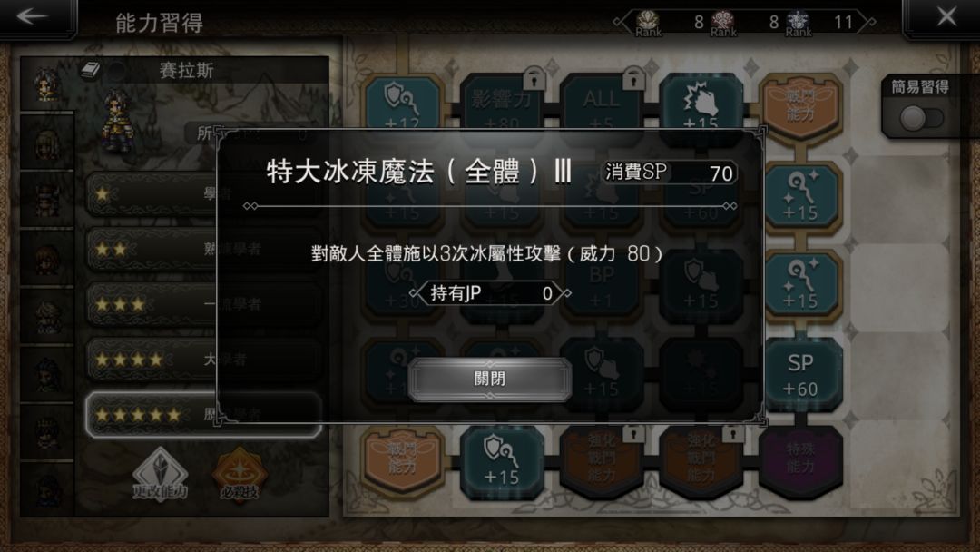Image resolution: width=980 pixels, height=552 pixels.
Task: Select the shield +15 node in bottom row
Action: point(501,461)
